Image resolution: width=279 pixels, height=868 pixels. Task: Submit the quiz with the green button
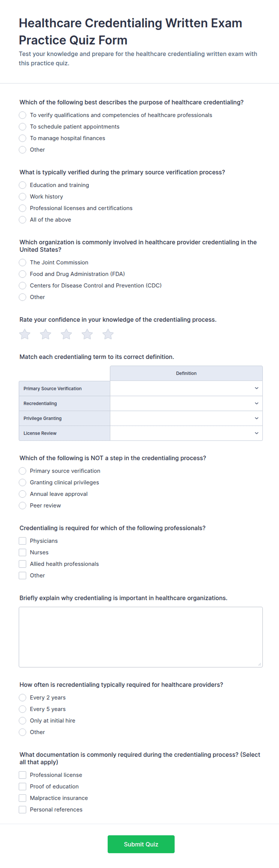[x=141, y=844]
